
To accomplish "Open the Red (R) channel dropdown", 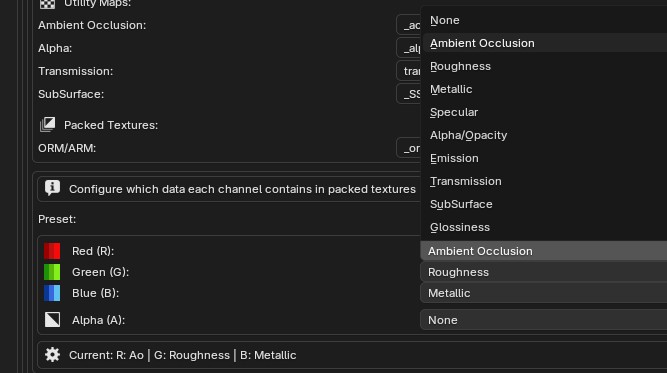I will tap(544, 251).
